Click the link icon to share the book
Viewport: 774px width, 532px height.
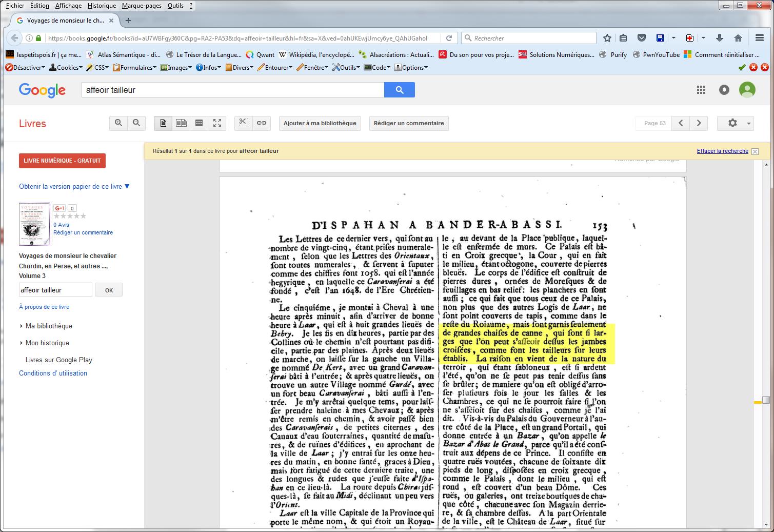(262, 123)
